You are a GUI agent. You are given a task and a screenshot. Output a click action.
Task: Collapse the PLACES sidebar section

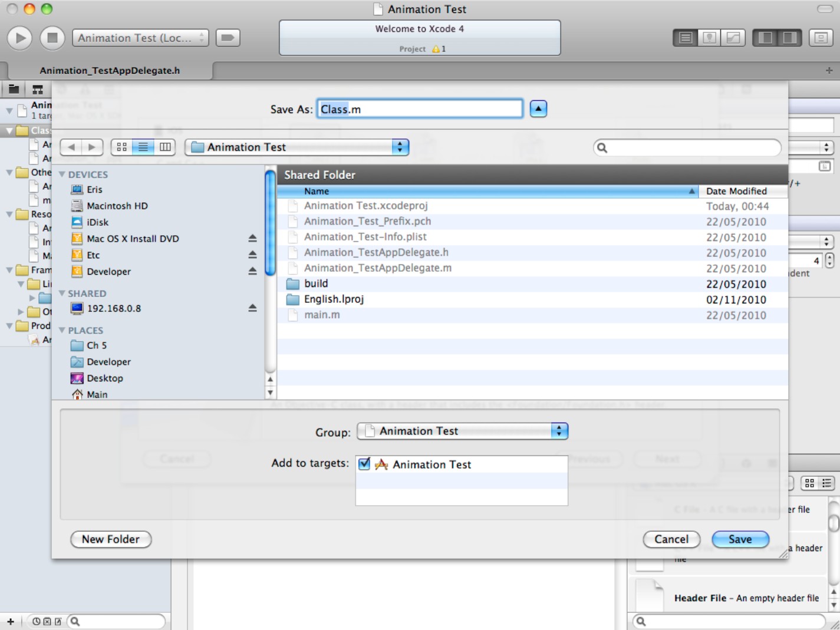62,330
